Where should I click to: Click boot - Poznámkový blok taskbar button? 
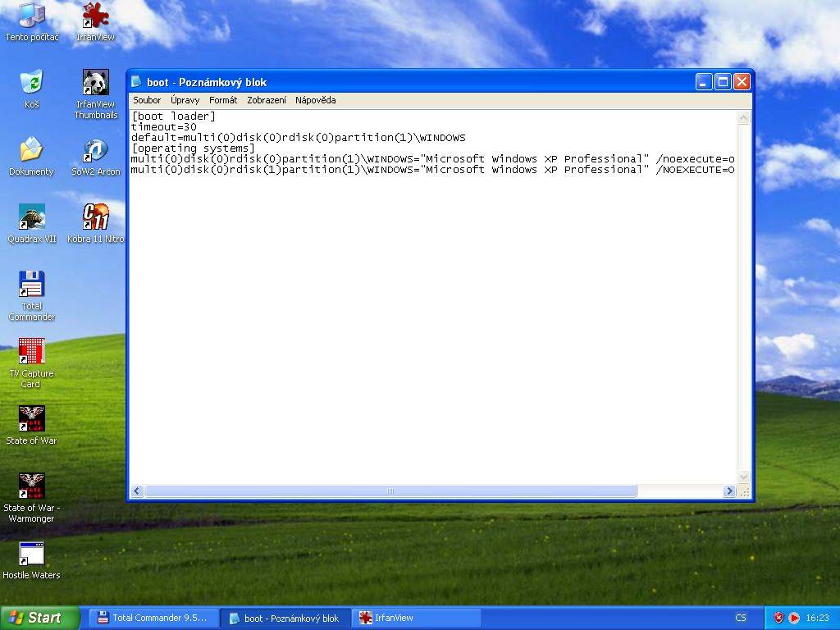(285, 618)
